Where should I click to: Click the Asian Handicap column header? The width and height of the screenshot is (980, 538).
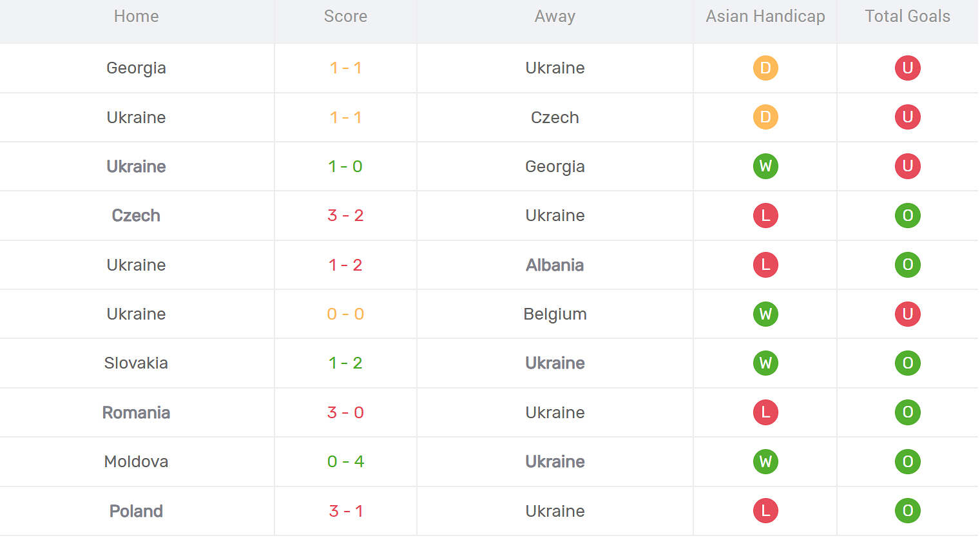point(765,17)
